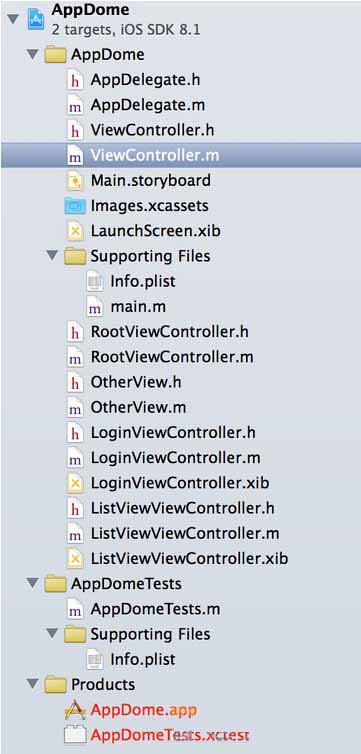This screenshot has width=361, height=754.
Task: Collapse Supporting Files under AppDomeTests
Action: (52, 634)
